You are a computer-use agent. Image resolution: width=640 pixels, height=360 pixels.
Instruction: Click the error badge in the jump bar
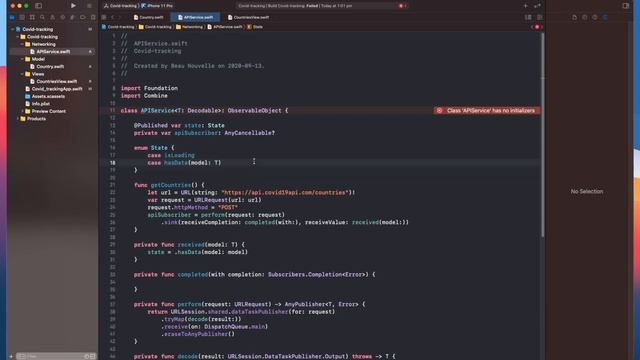click(x=537, y=27)
